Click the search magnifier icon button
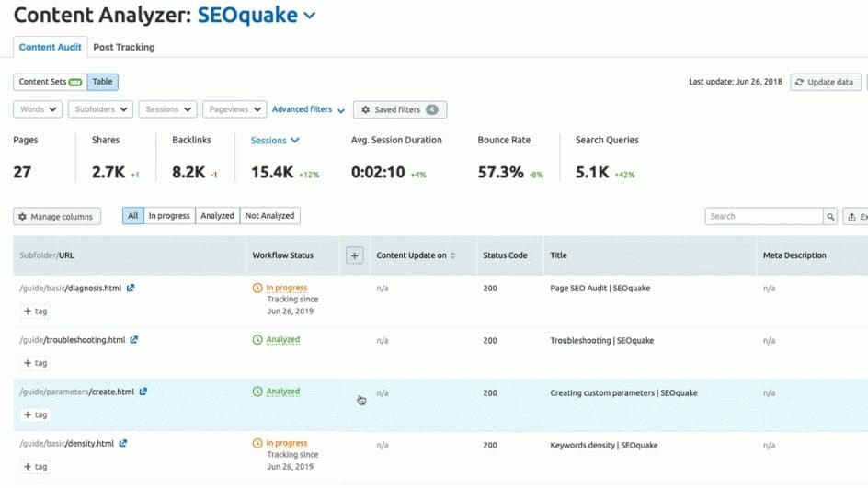 tap(830, 217)
